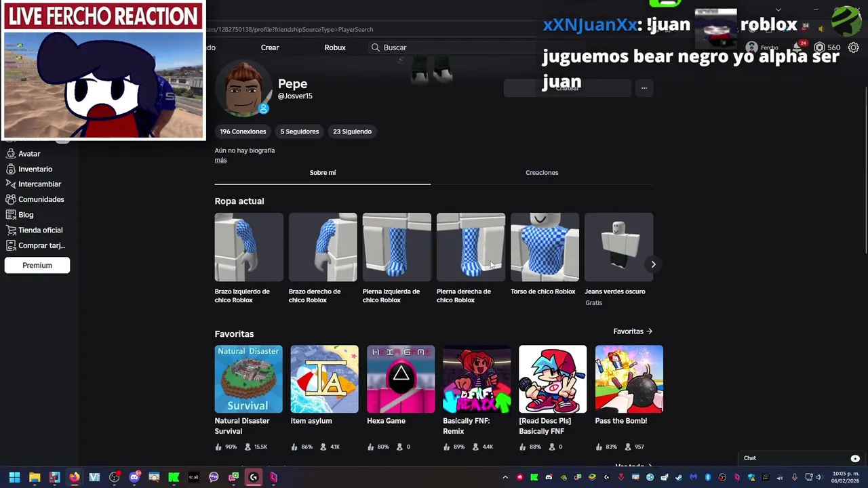The width and height of the screenshot is (868, 488).
Task: Open Roblox settings gear icon
Action: tap(853, 47)
